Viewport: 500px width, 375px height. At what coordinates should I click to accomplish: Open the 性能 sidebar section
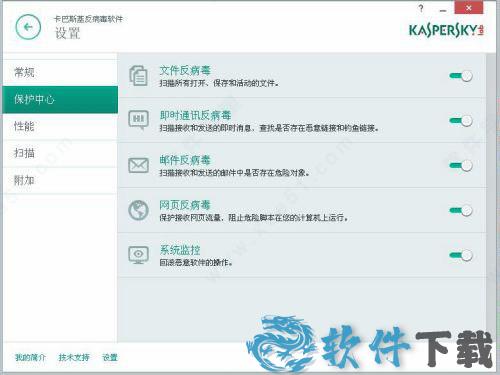point(60,126)
